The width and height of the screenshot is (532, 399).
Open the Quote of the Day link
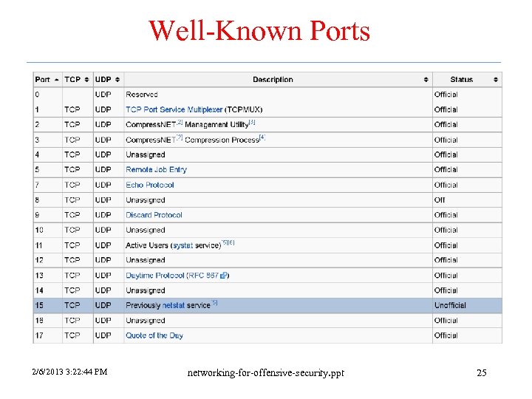click(x=154, y=335)
